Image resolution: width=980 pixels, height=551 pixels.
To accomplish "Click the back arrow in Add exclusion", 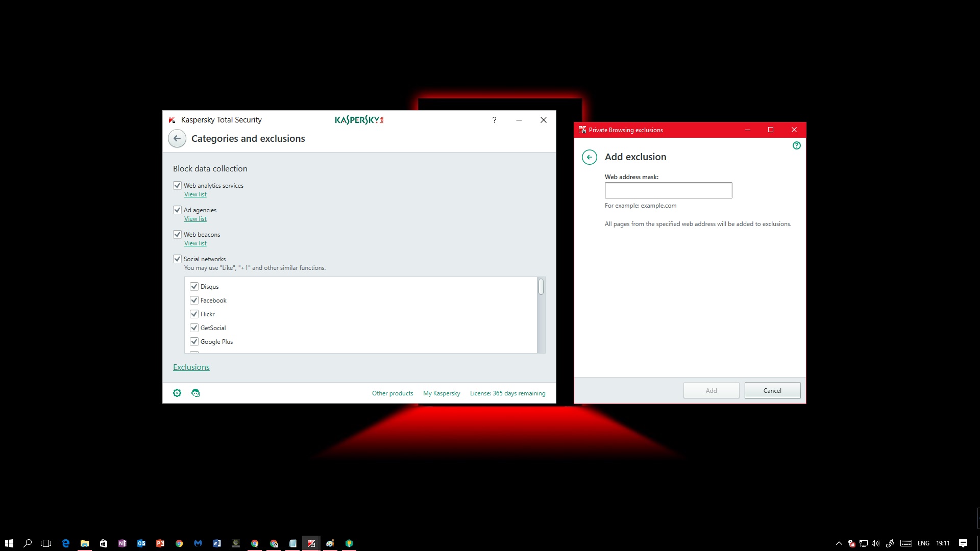I will (590, 157).
